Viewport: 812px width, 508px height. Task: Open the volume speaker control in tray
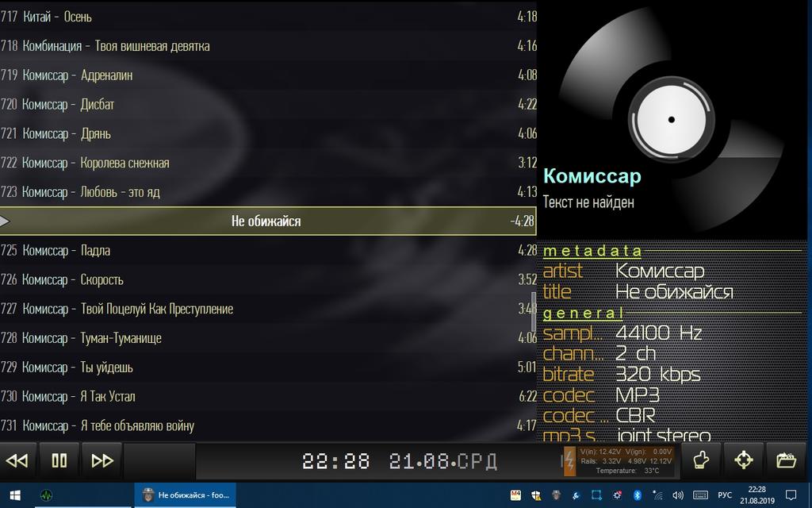(678, 495)
